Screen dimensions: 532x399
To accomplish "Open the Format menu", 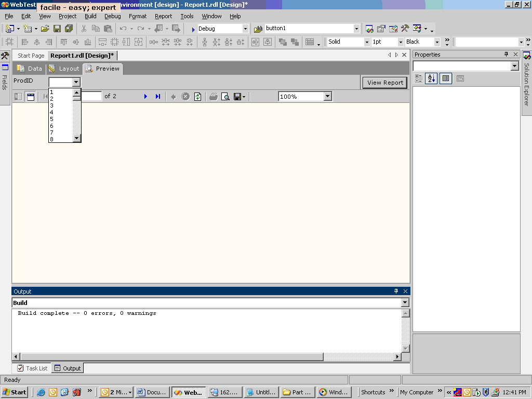I will point(137,16).
